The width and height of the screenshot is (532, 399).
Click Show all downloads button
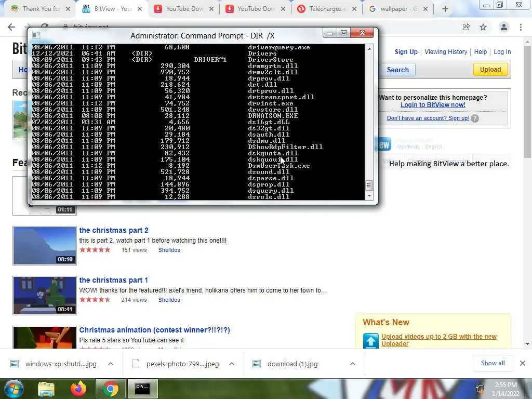[493, 363]
